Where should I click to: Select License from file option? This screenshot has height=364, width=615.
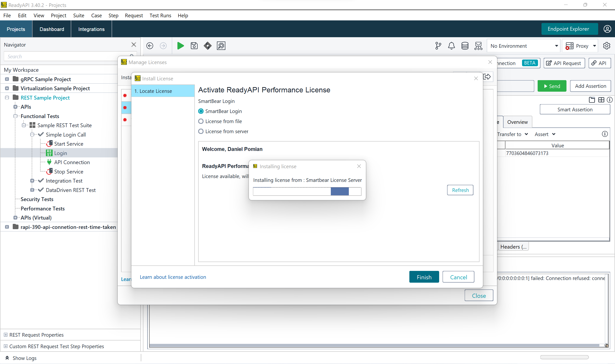[x=201, y=121]
